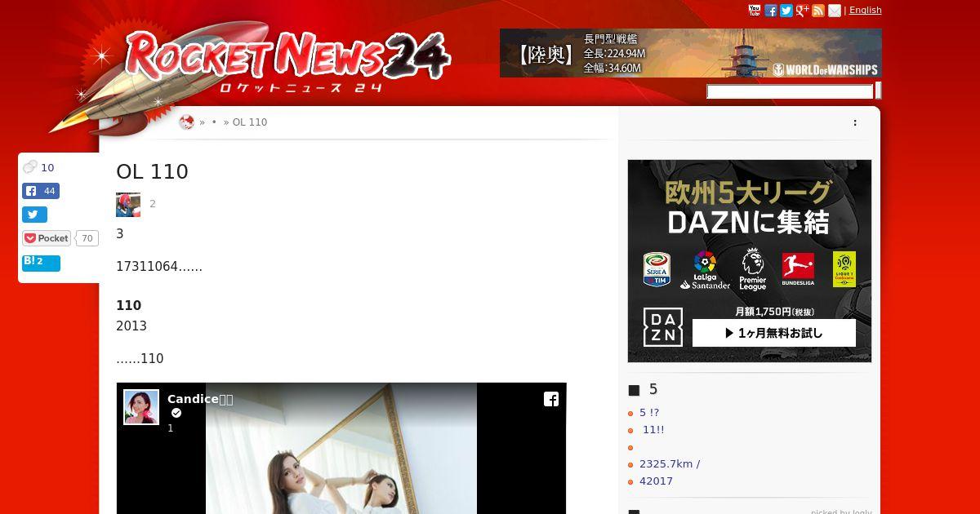Open ranking link '2325.7km /'
The width and height of the screenshot is (980, 514).
(x=670, y=464)
